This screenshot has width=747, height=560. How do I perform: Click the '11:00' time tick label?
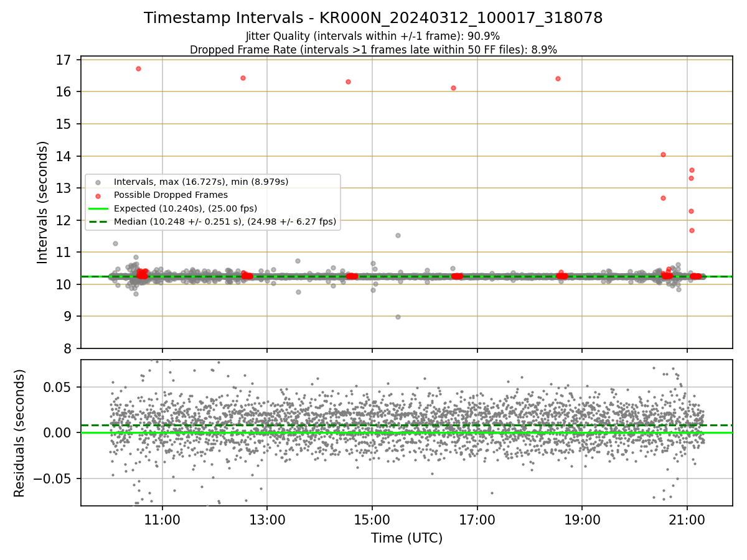162,518
